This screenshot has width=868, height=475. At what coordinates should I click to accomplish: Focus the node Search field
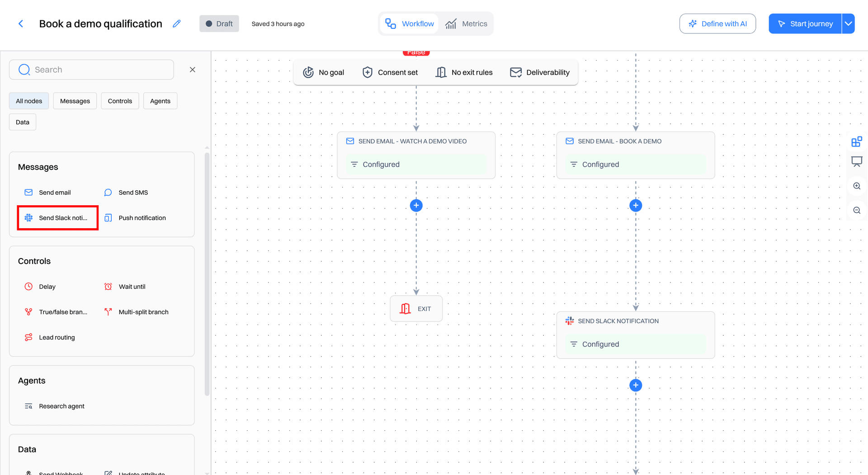91,70
